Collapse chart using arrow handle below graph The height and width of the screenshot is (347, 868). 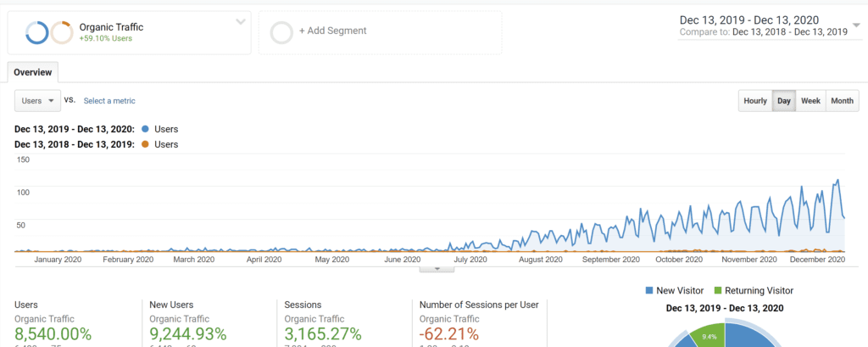437,269
